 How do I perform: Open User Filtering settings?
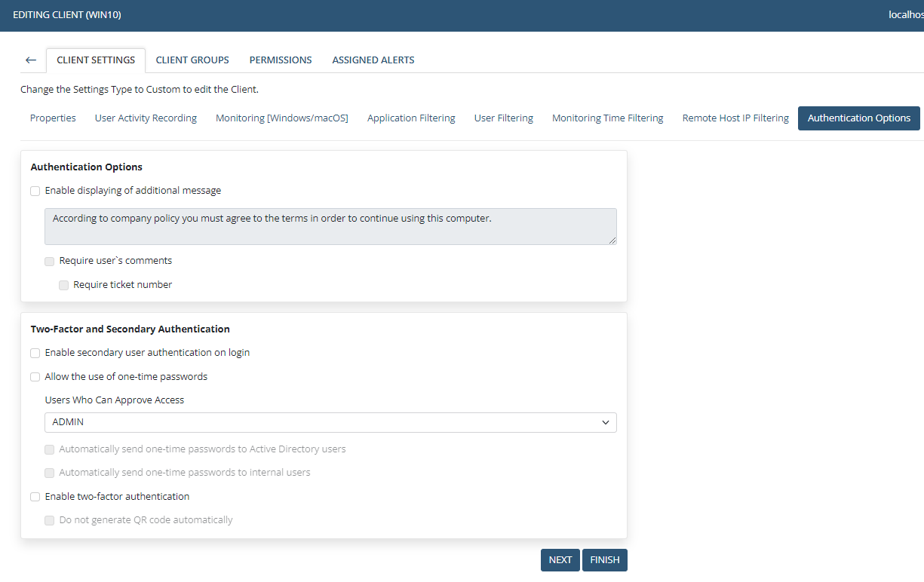(503, 118)
